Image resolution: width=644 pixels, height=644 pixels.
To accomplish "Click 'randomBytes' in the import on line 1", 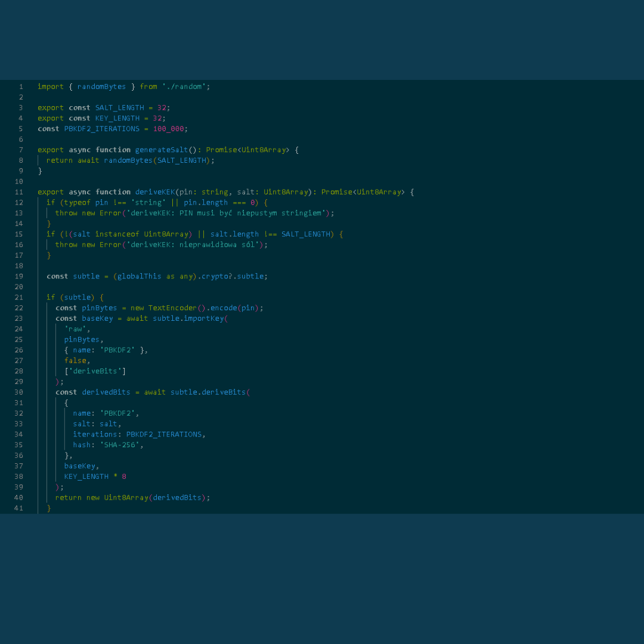I will coord(101,86).
